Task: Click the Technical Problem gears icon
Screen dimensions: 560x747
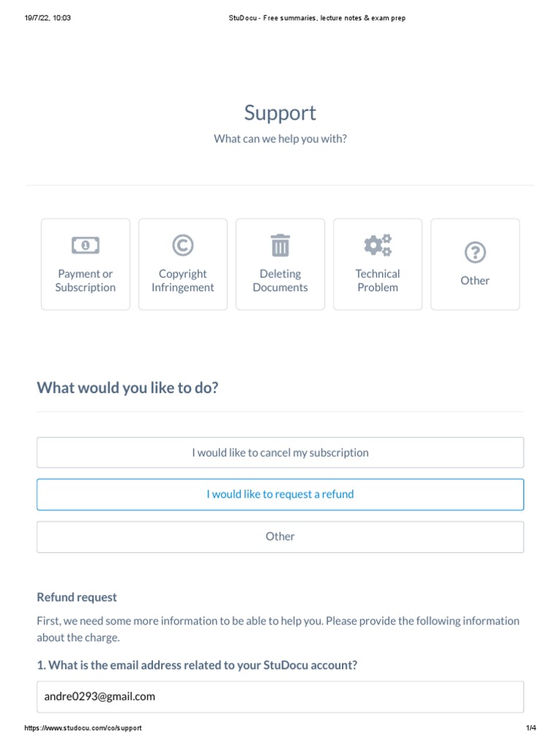Action: [378, 245]
